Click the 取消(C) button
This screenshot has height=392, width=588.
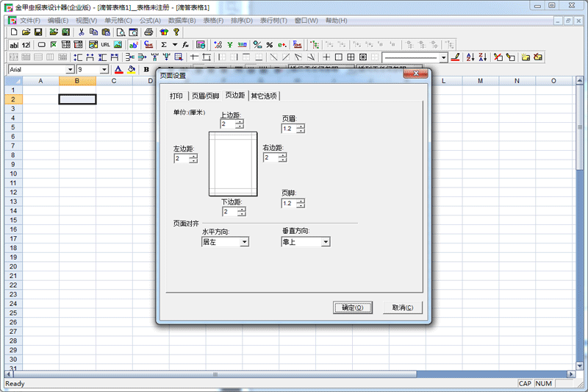[403, 307]
